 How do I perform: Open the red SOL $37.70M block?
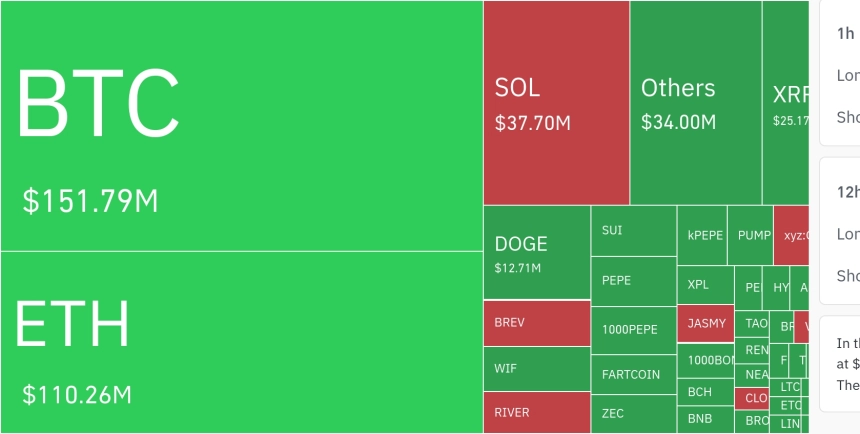point(556,103)
